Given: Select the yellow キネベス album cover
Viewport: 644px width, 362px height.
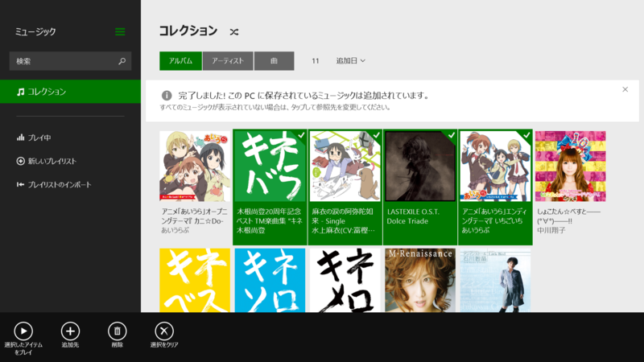Looking at the screenshot, I should pos(195,280).
